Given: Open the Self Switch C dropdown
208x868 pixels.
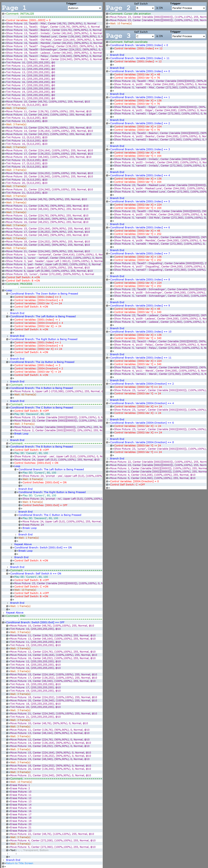Looking at the screenshot, I should (145, 36).
